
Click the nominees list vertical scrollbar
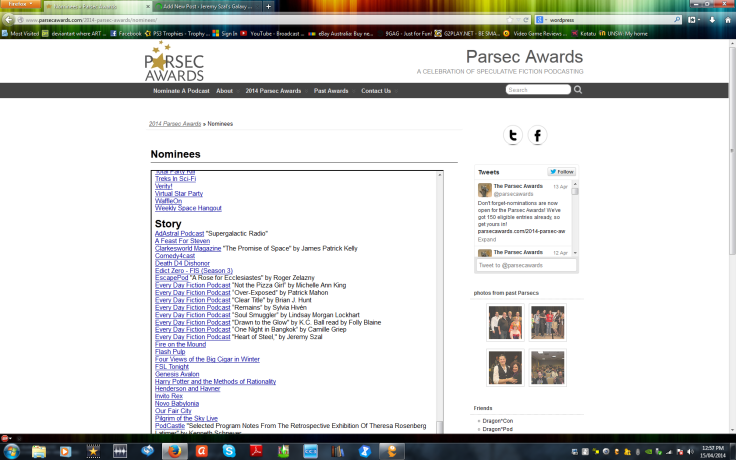(x=438, y=300)
